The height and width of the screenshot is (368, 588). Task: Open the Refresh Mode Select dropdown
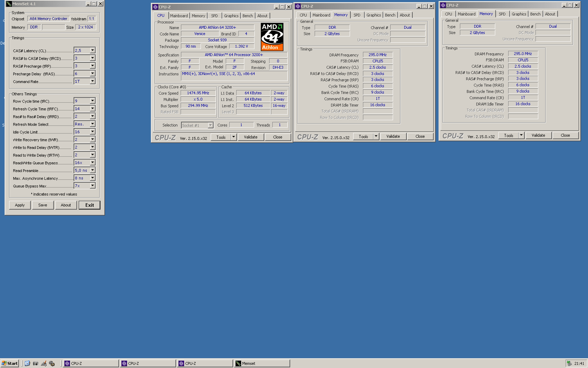(93, 124)
